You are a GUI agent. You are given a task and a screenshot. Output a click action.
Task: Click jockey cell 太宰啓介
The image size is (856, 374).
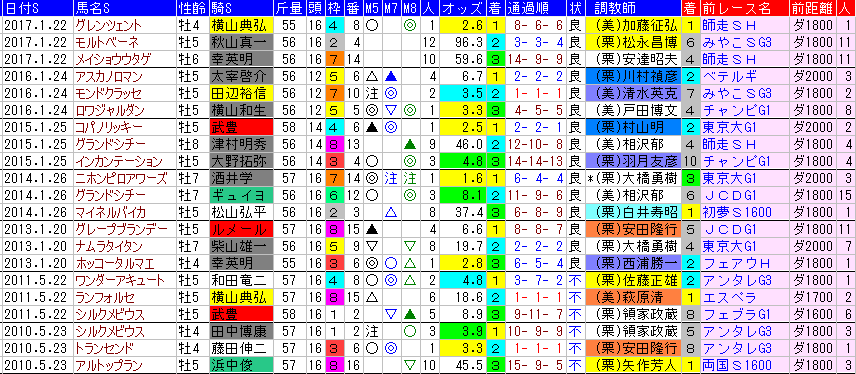pos(241,76)
